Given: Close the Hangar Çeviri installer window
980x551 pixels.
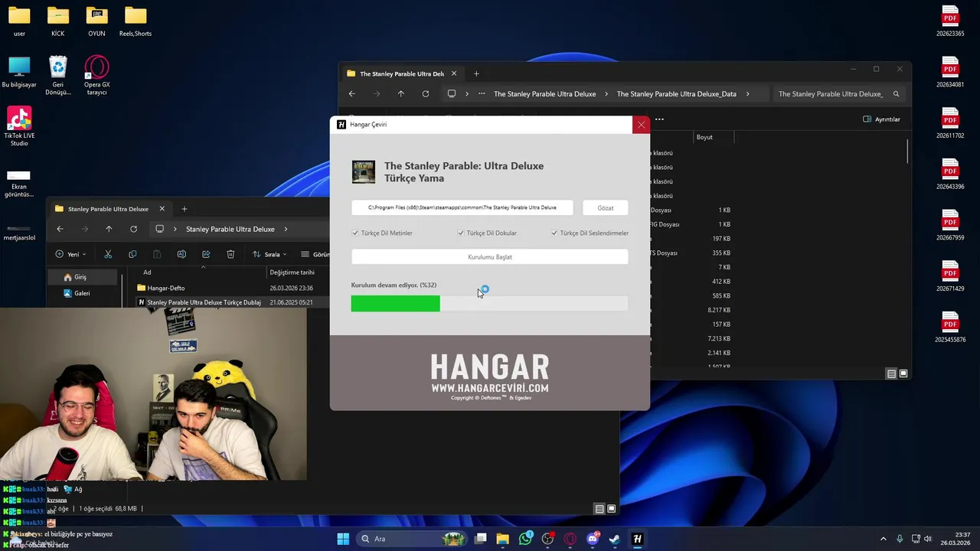Looking at the screenshot, I should [x=642, y=125].
